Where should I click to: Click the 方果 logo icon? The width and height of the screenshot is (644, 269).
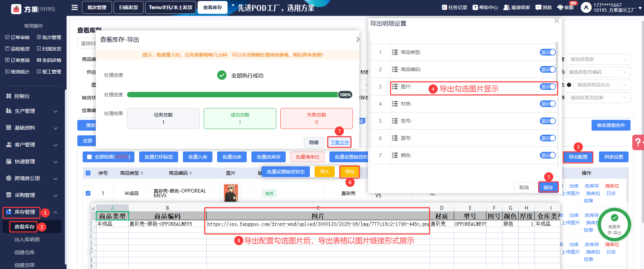click(x=16, y=9)
